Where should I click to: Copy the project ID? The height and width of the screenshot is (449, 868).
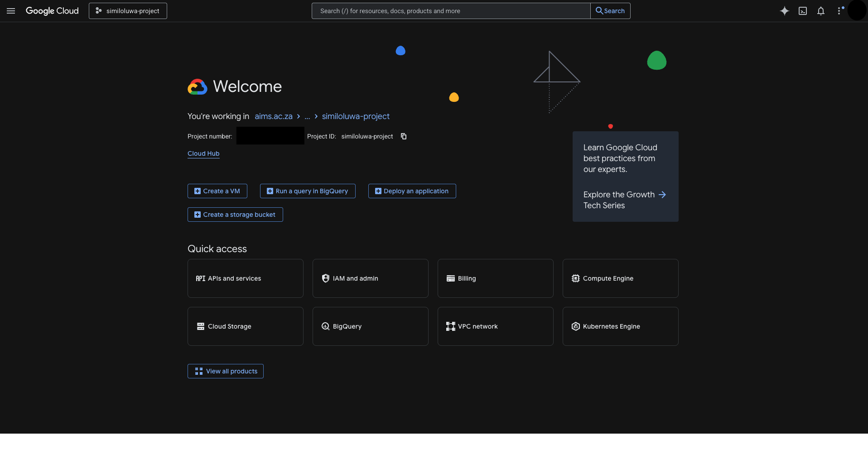coord(403,136)
